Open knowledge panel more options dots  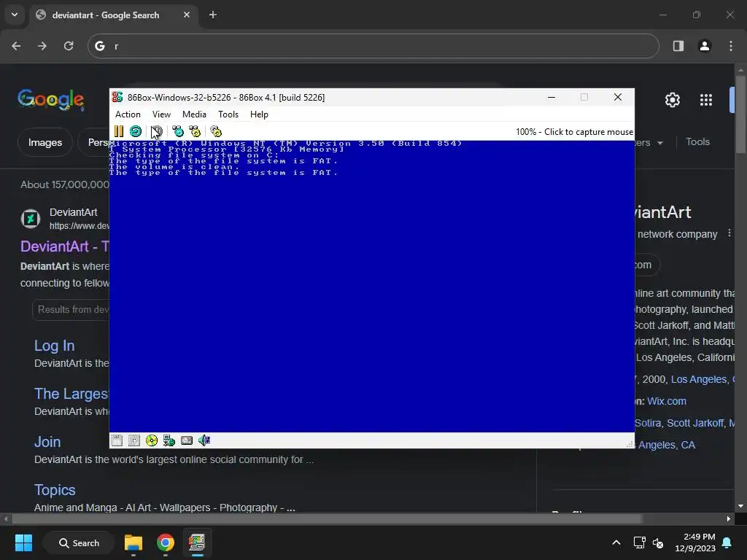tap(729, 233)
